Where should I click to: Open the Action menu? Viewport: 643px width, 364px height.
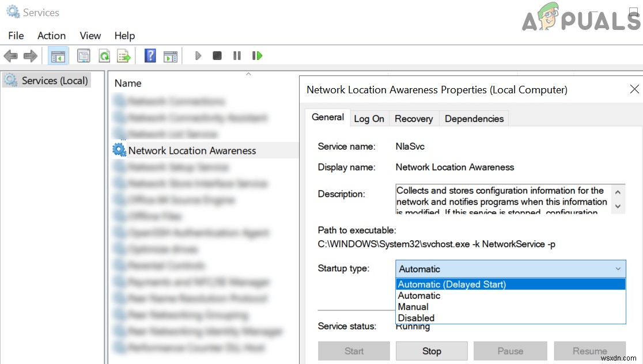tap(51, 36)
